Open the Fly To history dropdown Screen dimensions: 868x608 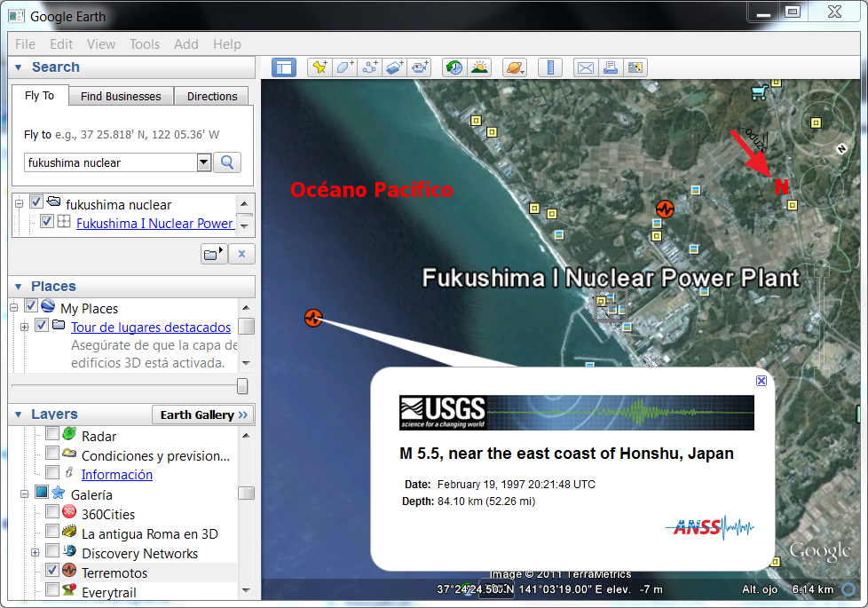204,162
